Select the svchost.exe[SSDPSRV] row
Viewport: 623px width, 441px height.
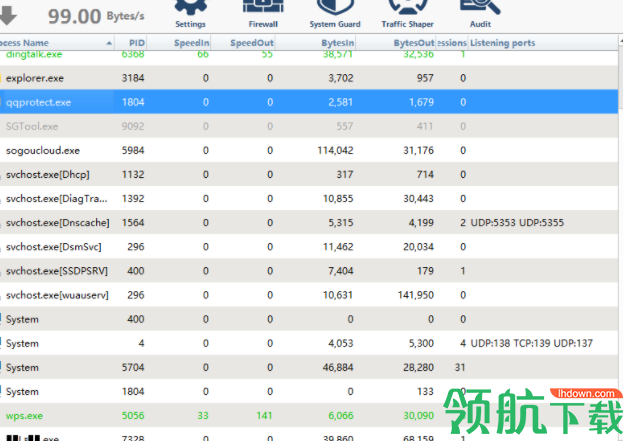tap(309, 271)
